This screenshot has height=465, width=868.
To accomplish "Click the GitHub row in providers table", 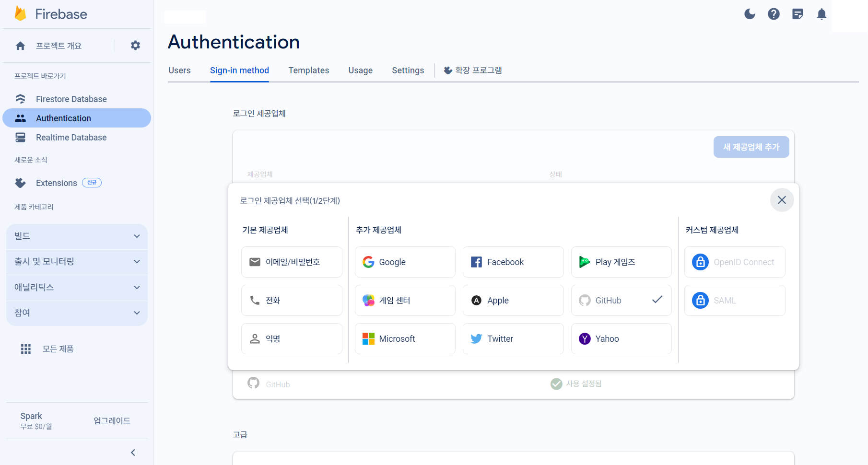I will click(513, 384).
